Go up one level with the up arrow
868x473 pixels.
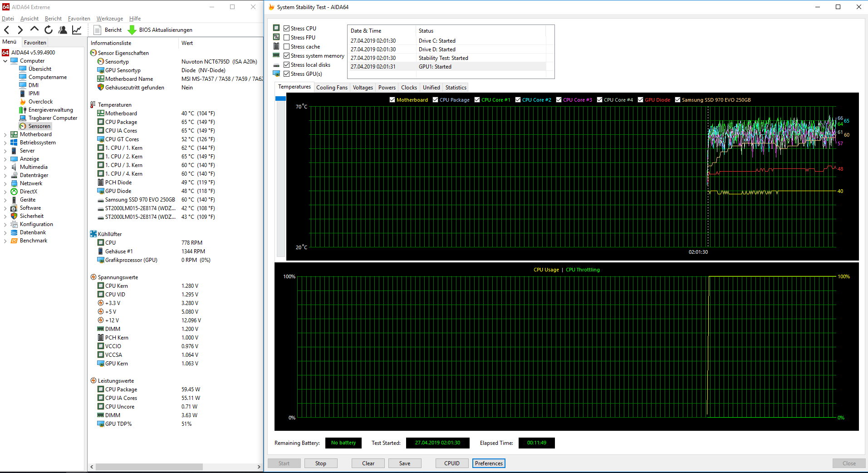(34, 30)
